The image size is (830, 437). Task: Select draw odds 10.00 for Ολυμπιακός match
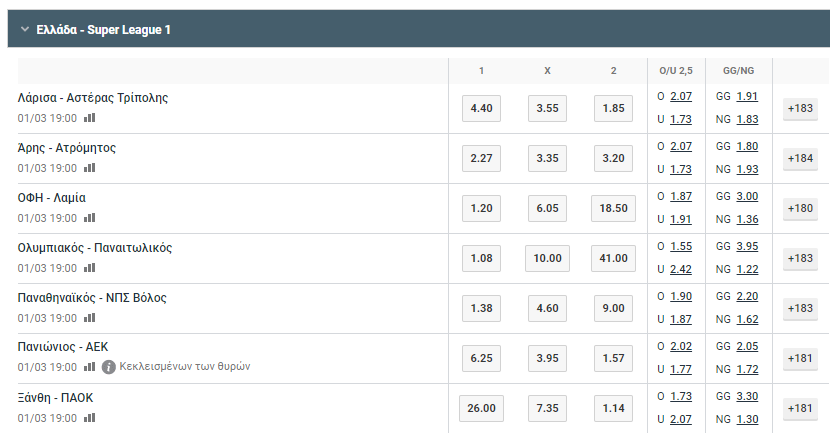click(547, 258)
